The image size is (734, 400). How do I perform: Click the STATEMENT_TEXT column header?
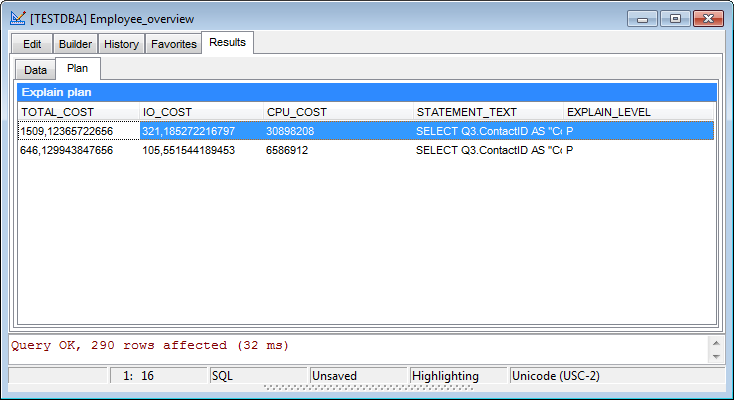487,112
